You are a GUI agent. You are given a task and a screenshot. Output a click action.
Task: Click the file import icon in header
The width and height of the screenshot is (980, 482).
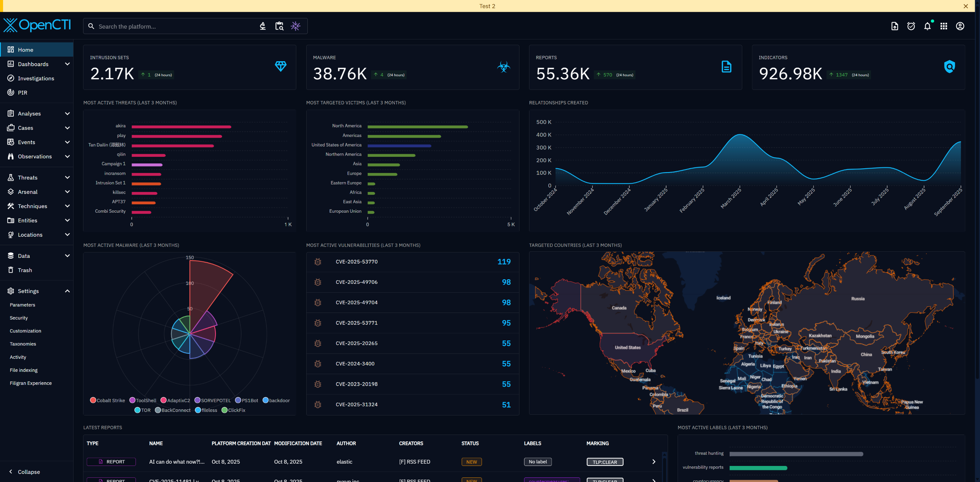pyautogui.click(x=895, y=26)
